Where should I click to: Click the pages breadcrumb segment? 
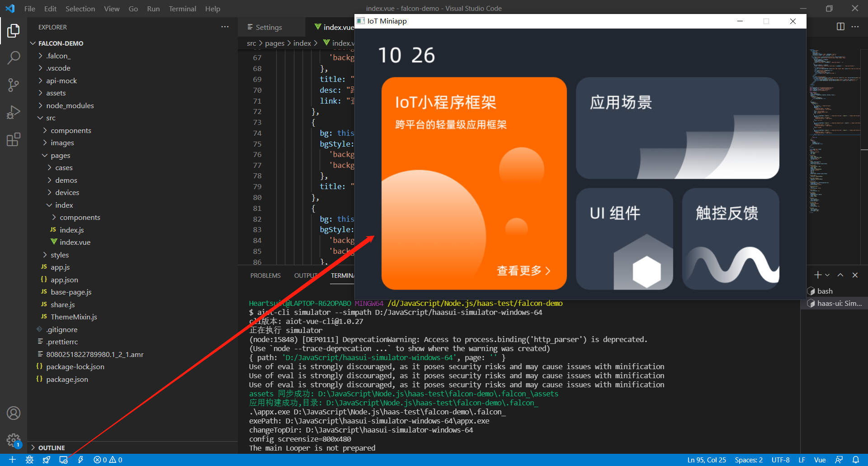274,43
